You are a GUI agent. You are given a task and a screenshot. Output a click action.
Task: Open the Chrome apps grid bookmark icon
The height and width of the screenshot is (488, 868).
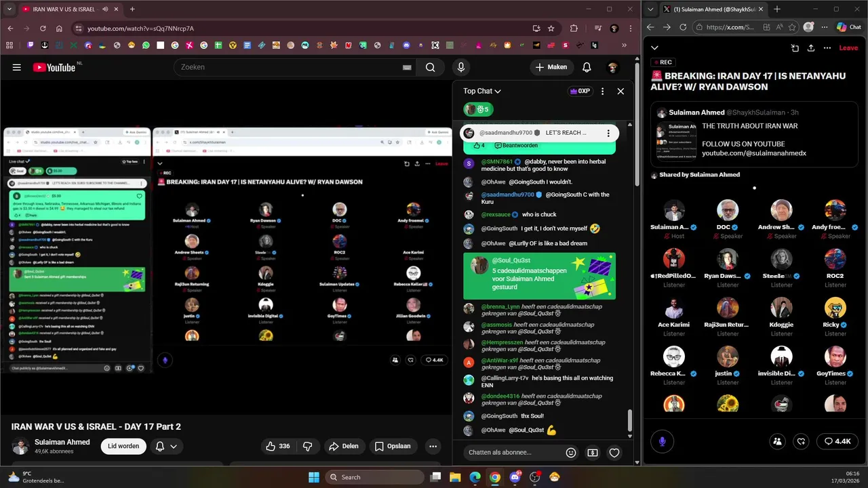pos(9,45)
